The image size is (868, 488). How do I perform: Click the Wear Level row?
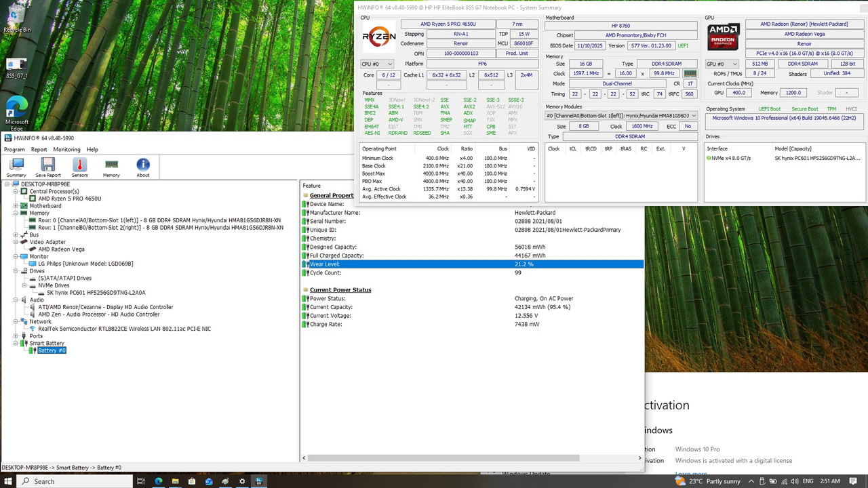click(x=473, y=264)
